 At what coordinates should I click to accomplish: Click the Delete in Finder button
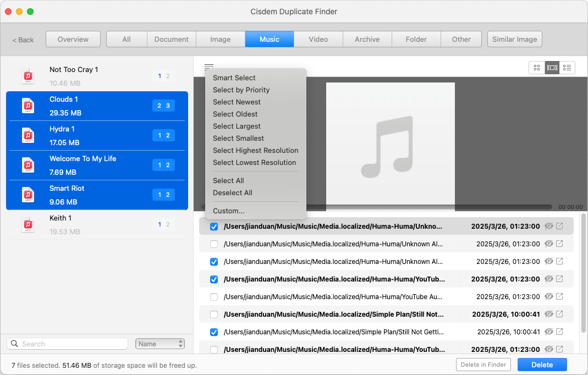[x=483, y=365]
